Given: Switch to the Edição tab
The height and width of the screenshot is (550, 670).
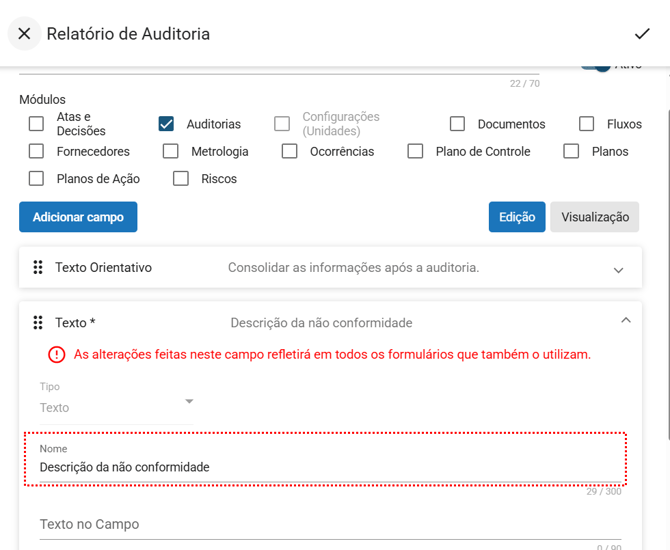Looking at the screenshot, I should [516, 217].
